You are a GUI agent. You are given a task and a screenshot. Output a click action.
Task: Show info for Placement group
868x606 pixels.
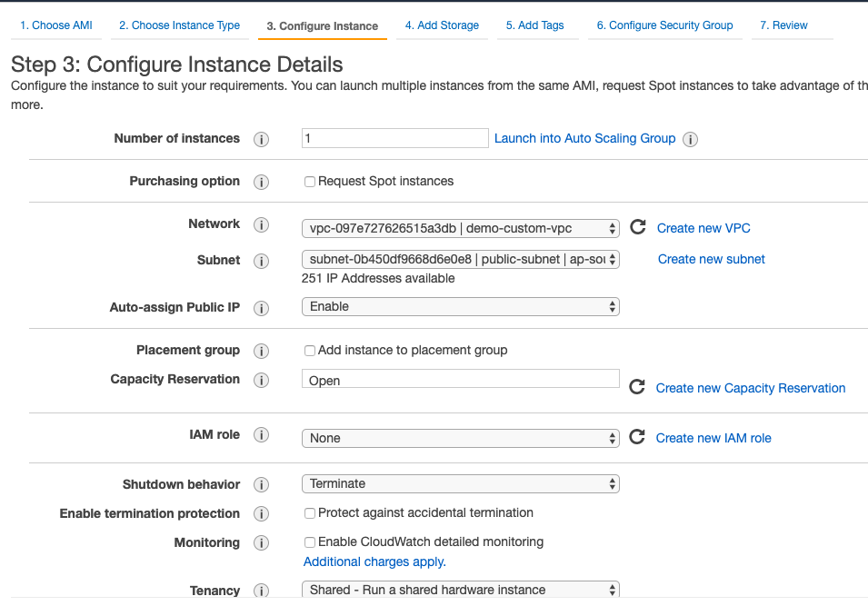point(261,351)
